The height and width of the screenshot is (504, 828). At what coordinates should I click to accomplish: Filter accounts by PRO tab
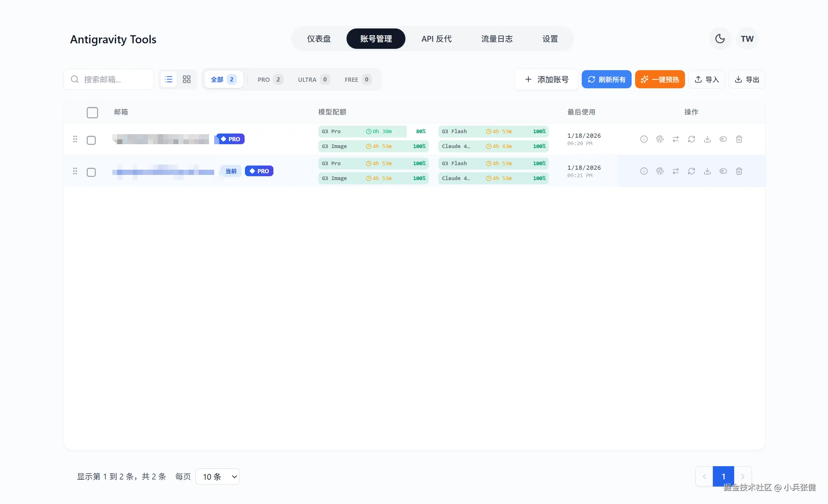[270, 80]
